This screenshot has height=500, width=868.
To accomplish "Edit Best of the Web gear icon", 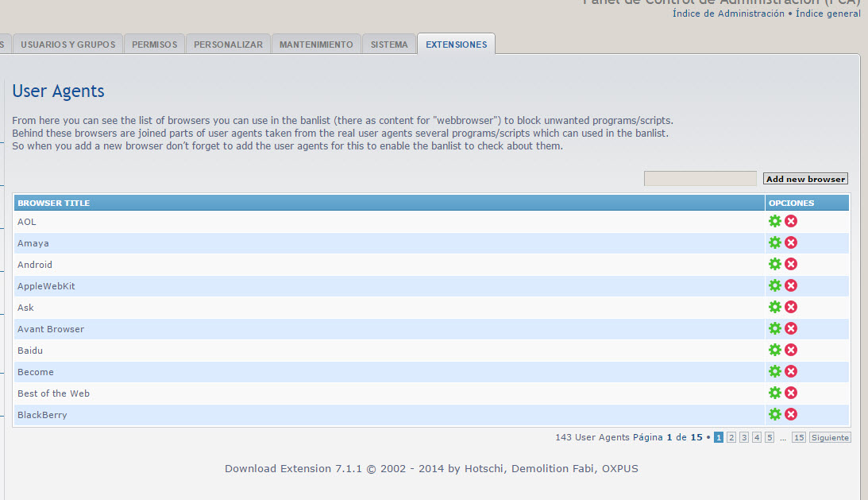I will click(775, 393).
